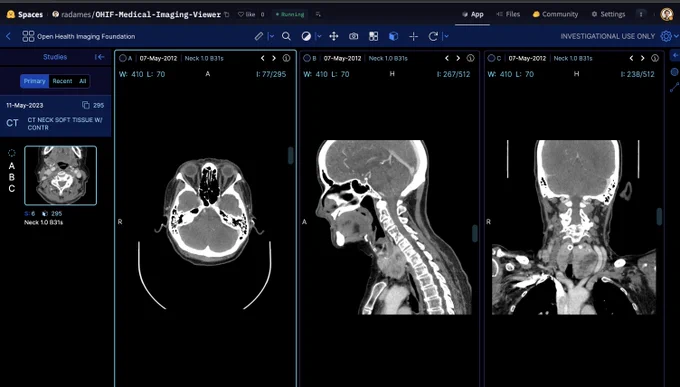Click the Running status badge
The width and height of the screenshot is (680, 387).
coord(290,14)
